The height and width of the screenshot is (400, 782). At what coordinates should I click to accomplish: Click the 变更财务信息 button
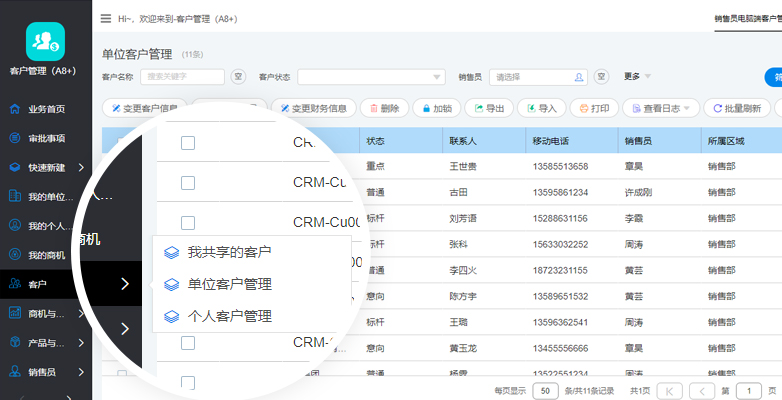[314, 108]
